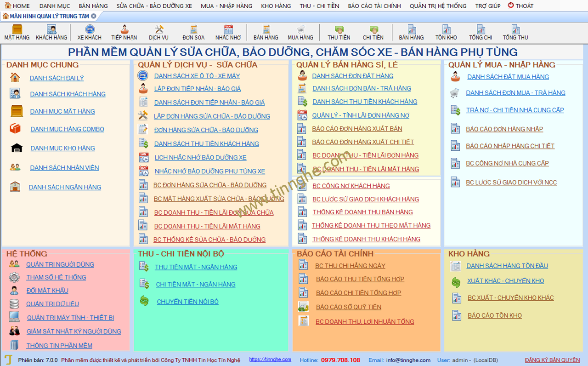Close the MÀN HÌNH QUẢN LÝ TRUNG TÂM tab
588x366 pixels.
pos(94,16)
